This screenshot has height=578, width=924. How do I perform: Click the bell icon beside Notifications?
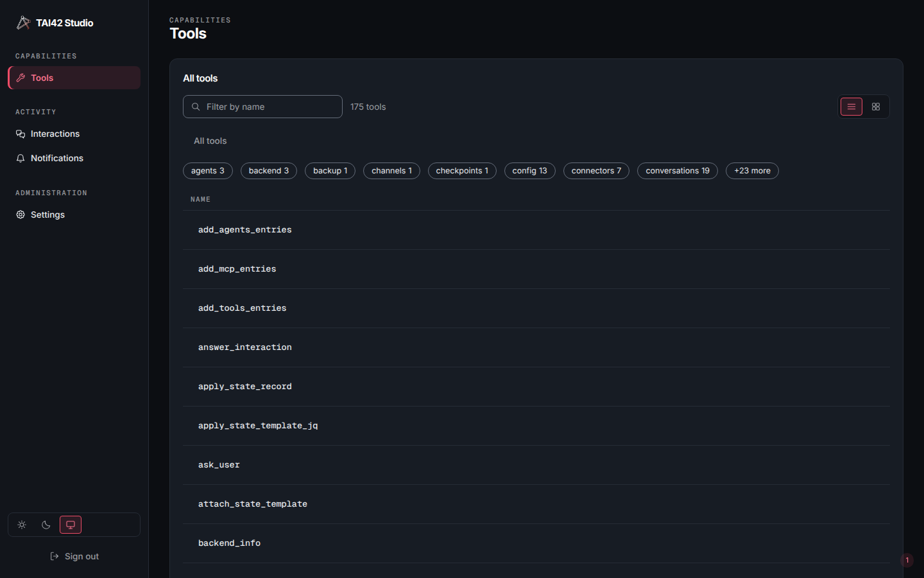point(21,158)
